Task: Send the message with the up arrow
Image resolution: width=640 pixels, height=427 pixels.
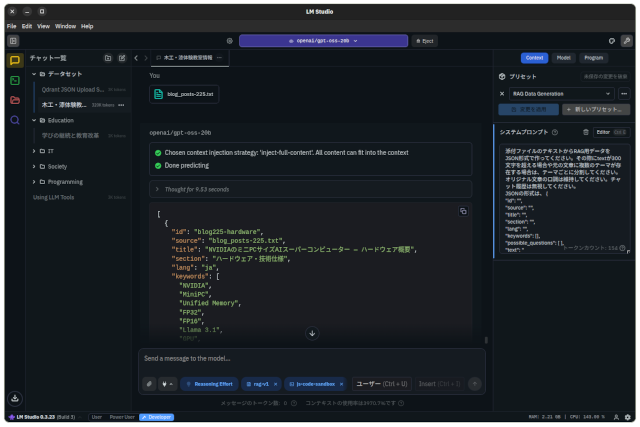Action: [x=475, y=384]
